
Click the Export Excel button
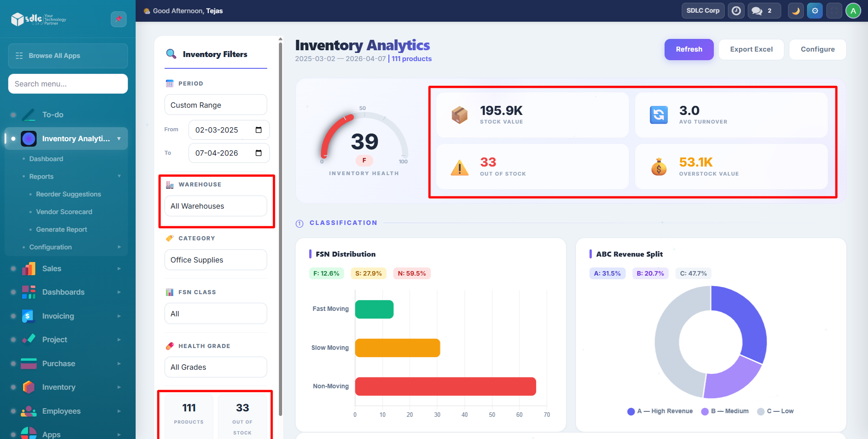click(751, 49)
